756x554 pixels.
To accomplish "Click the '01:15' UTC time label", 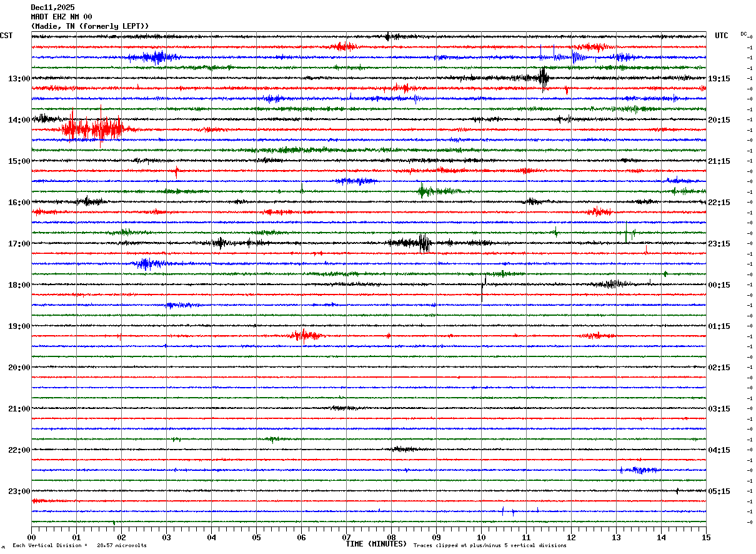I will point(719,326).
